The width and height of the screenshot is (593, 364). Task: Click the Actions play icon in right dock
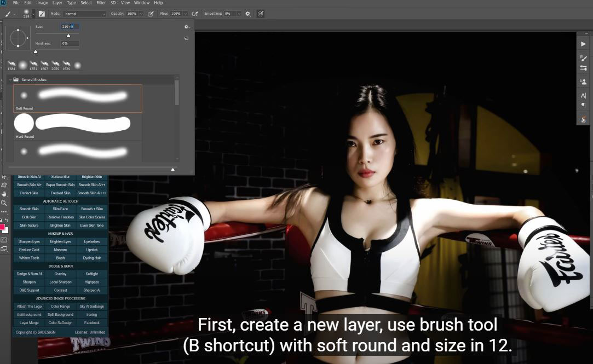tap(584, 44)
